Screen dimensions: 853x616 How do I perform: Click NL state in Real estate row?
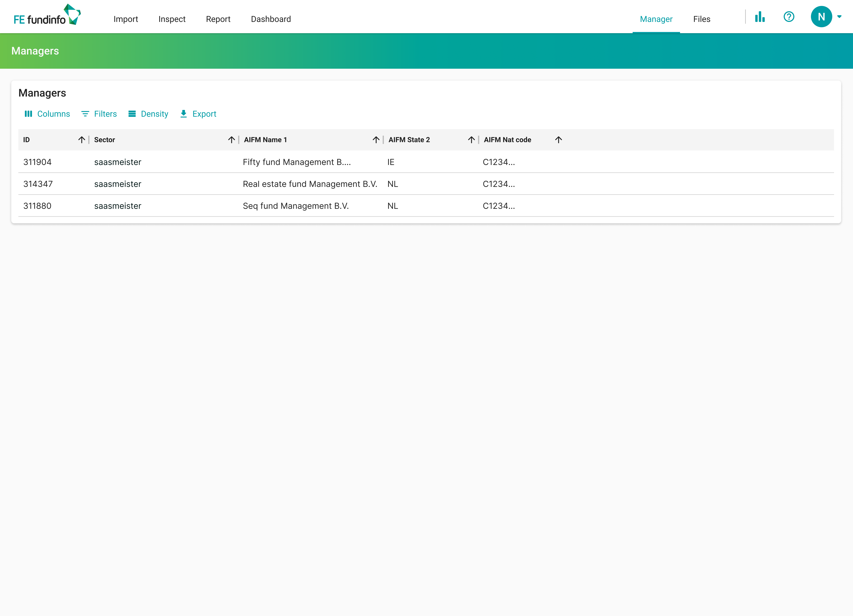click(393, 184)
